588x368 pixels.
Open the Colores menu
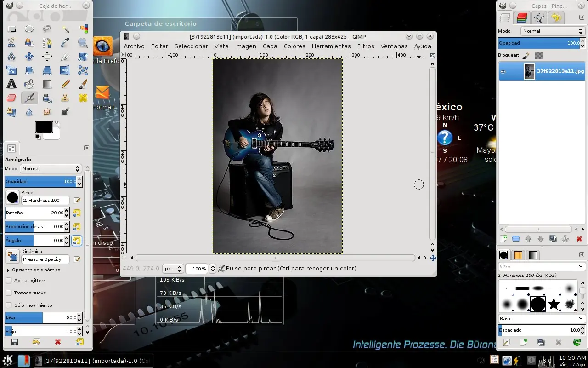pyautogui.click(x=294, y=46)
